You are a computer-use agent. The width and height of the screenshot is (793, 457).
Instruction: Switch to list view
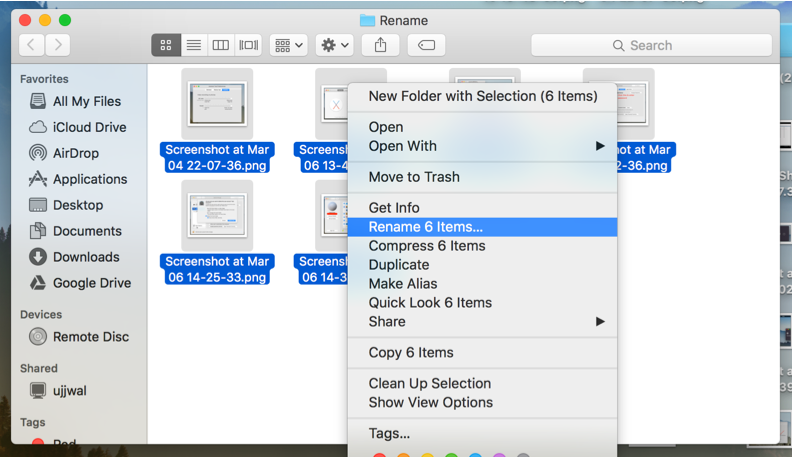click(x=194, y=45)
